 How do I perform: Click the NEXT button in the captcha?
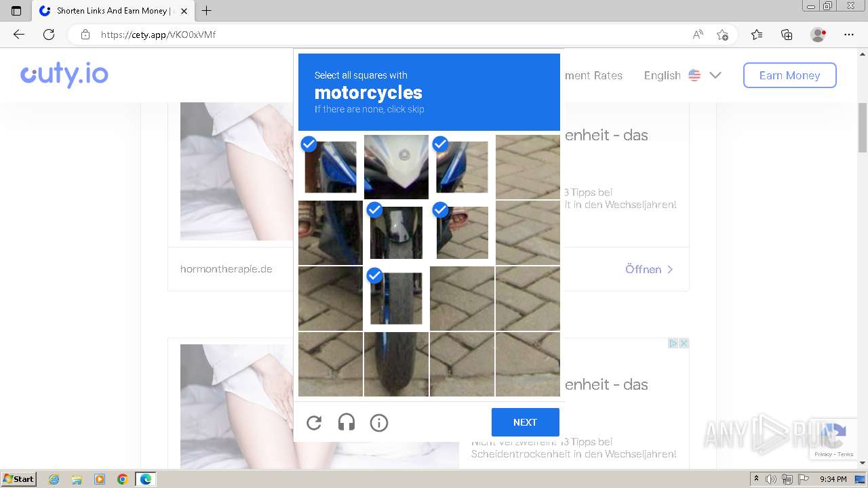coord(525,422)
